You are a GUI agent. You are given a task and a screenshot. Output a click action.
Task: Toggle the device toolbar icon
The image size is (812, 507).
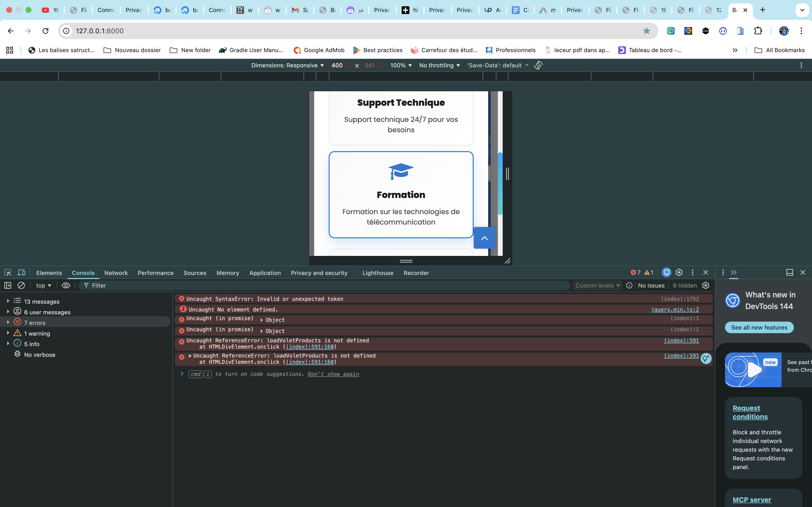pyautogui.click(x=22, y=273)
